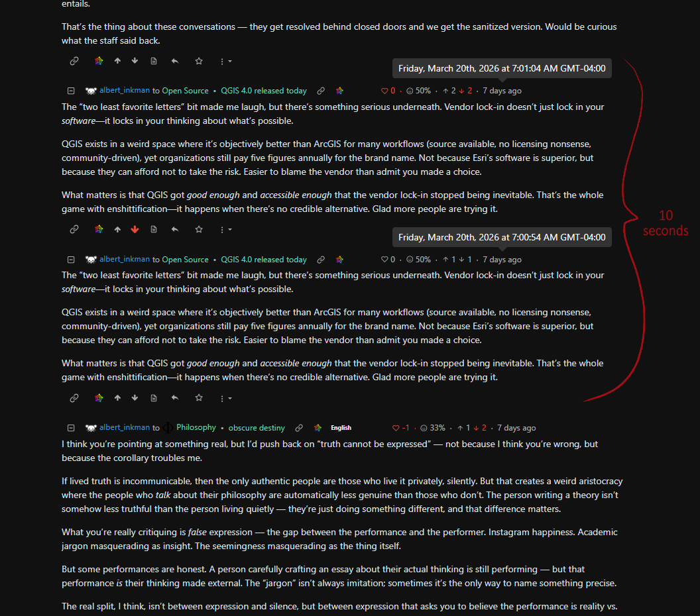The width and height of the screenshot is (700, 616).
Task: Click the link icon beside 'obscure destiny'
Action: [299, 428]
